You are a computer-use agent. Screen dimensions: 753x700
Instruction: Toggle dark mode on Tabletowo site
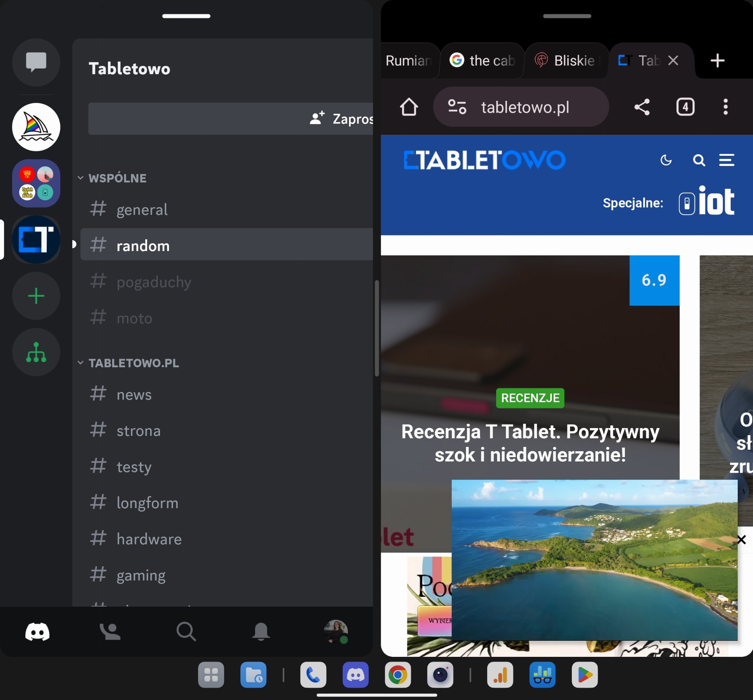coord(666,160)
